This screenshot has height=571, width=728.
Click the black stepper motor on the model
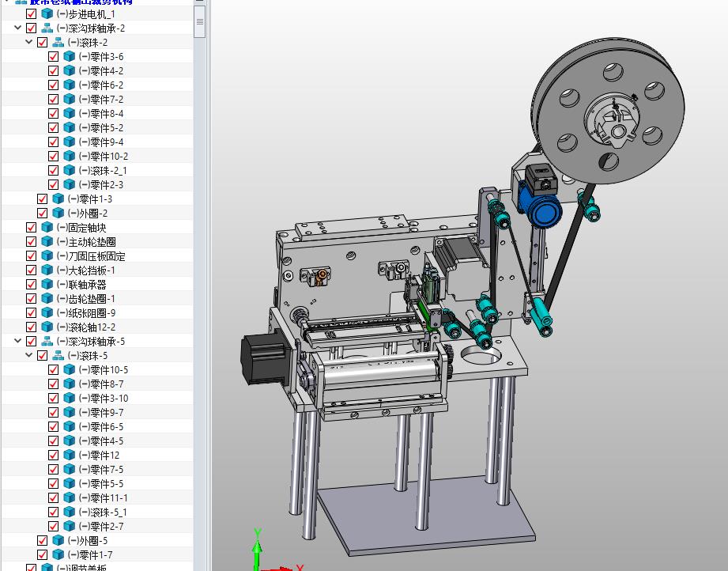(x=264, y=360)
